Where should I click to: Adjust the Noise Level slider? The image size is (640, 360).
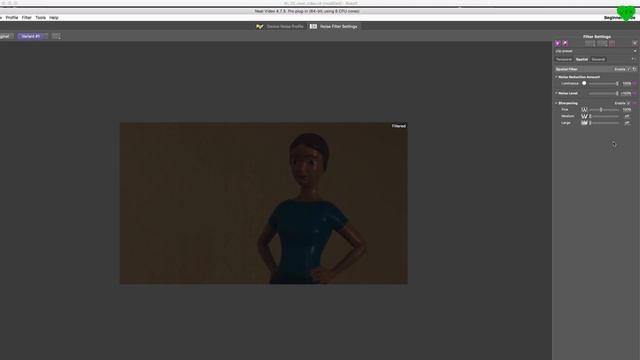(x=604, y=93)
